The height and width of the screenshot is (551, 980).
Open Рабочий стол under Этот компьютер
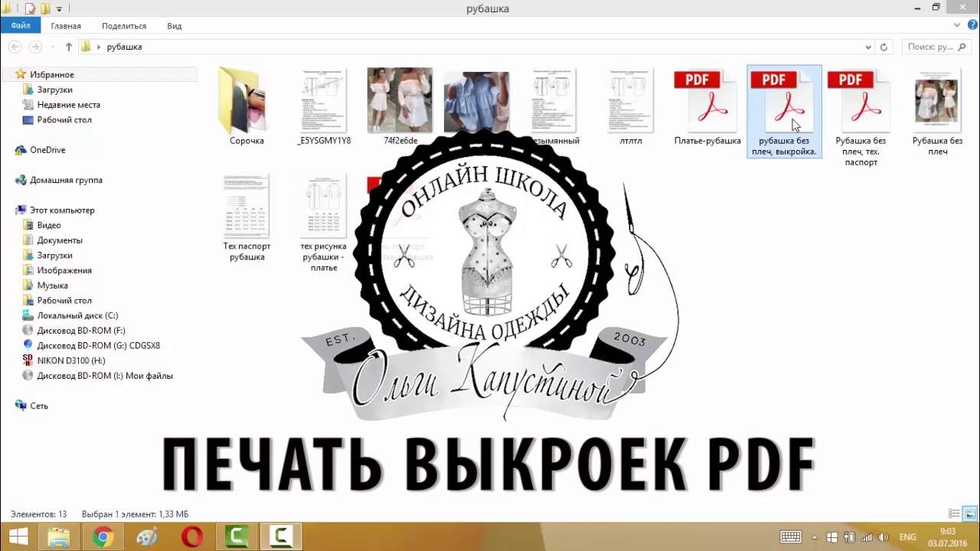(64, 301)
